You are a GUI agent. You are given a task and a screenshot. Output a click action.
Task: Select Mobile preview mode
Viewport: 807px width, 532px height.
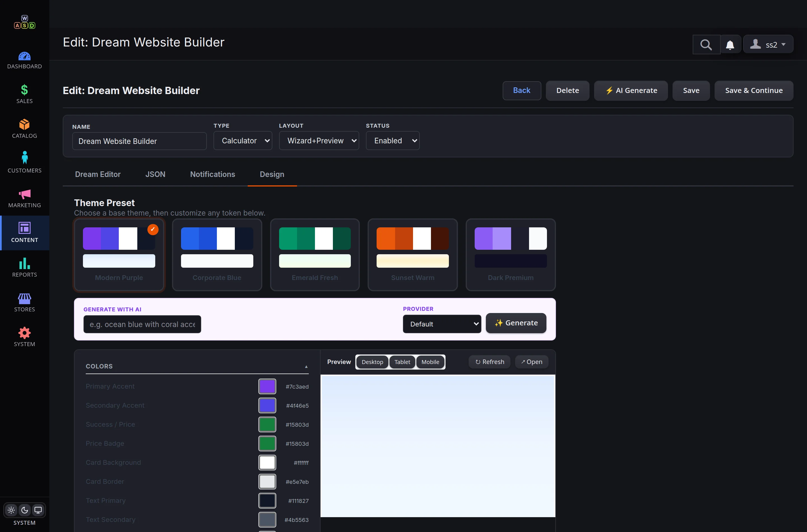click(430, 362)
